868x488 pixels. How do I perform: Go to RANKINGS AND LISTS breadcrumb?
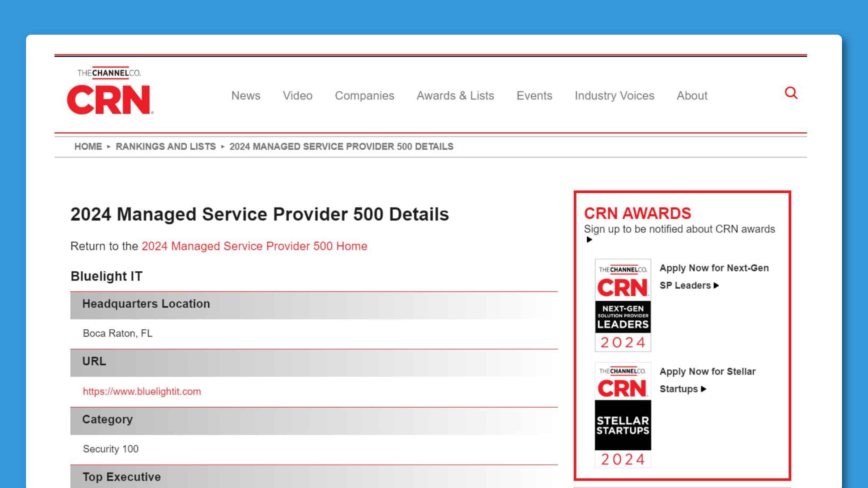[x=166, y=146]
